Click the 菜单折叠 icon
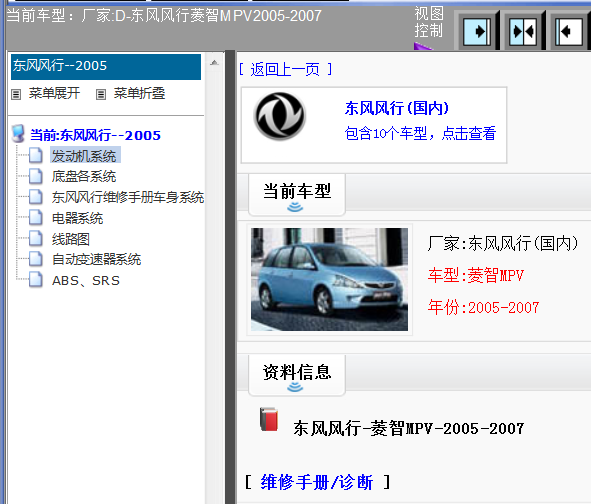Viewport: 591px width, 504px height. coord(101,94)
